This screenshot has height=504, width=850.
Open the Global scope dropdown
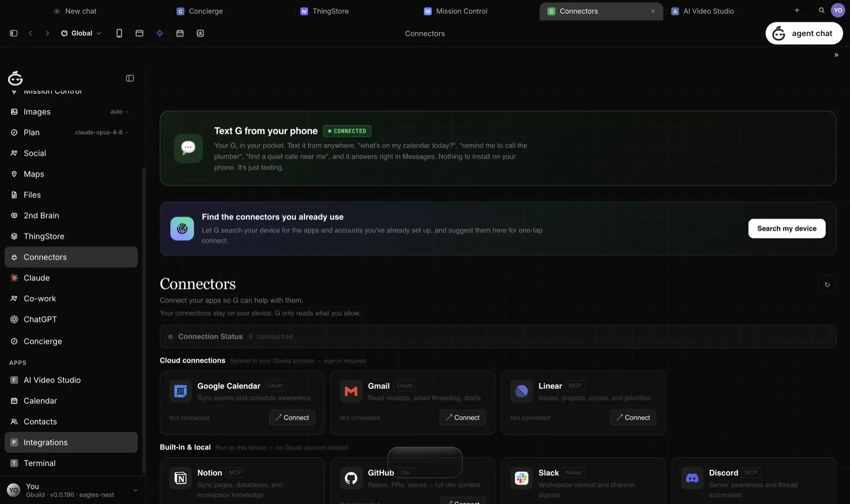click(81, 33)
